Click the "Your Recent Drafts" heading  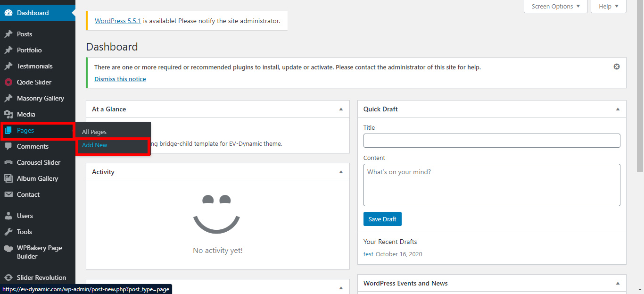tap(390, 242)
